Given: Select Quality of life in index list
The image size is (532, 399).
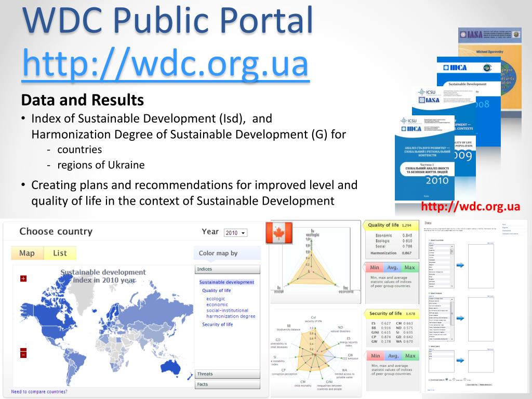Looking at the screenshot, I should (x=217, y=290).
